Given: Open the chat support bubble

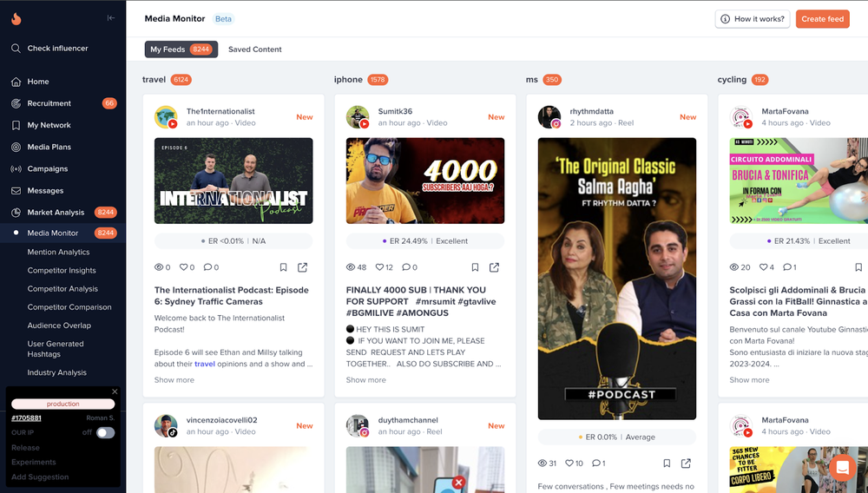Looking at the screenshot, I should pyautogui.click(x=843, y=468).
